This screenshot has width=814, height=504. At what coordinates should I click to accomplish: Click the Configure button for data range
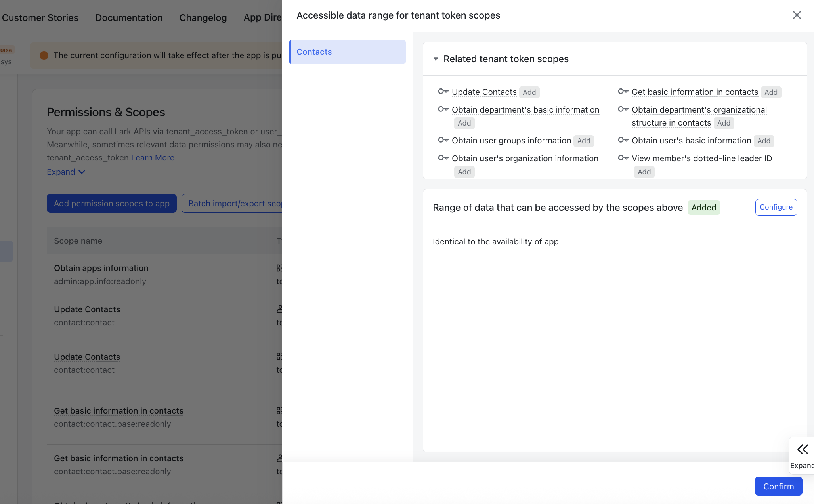click(776, 207)
